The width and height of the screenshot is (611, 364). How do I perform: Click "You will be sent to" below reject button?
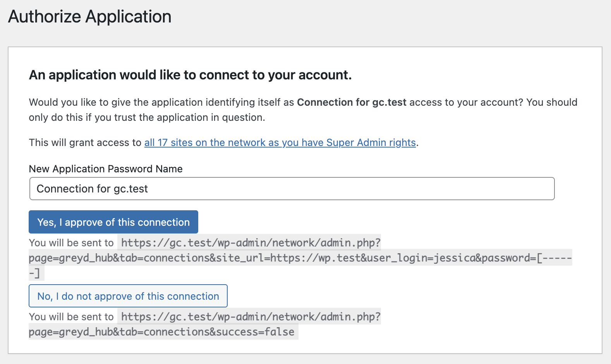(71, 317)
